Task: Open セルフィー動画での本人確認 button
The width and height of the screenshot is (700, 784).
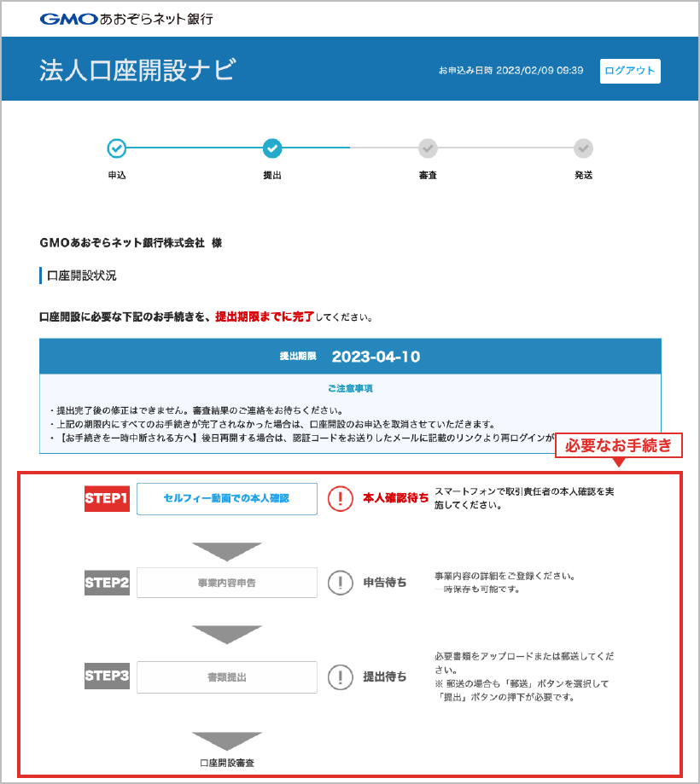Action: tap(227, 498)
